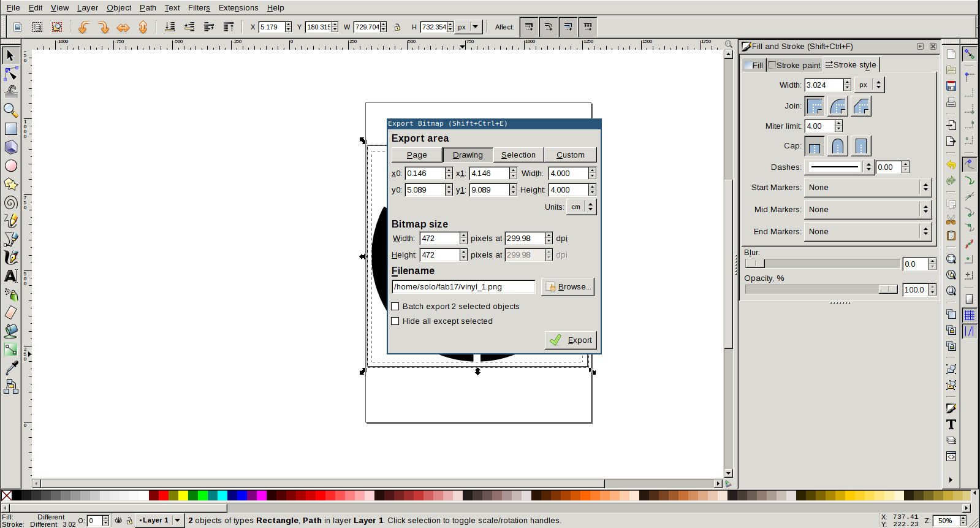Click the Export button
Screen dimensions: 980x528
(x=571, y=340)
